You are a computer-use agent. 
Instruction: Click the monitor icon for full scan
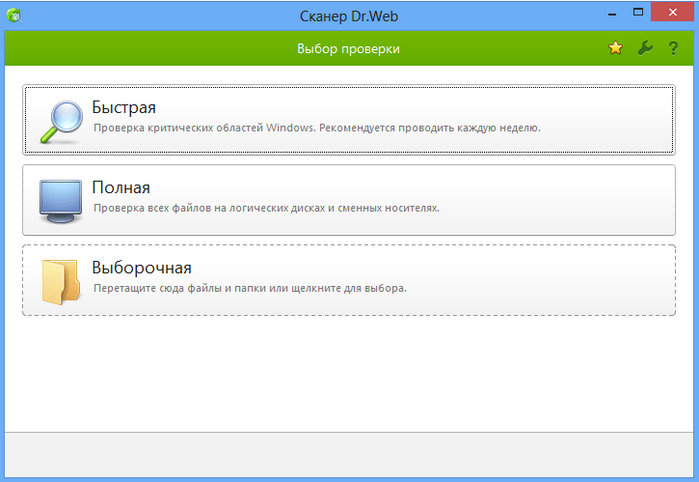[61, 201]
